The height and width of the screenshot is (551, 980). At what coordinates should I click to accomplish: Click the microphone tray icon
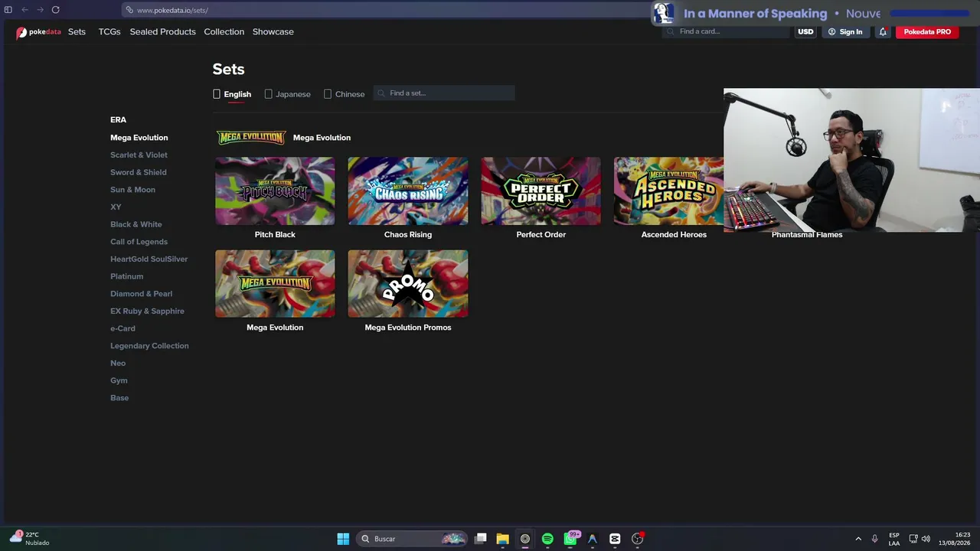tap(874, 539)
